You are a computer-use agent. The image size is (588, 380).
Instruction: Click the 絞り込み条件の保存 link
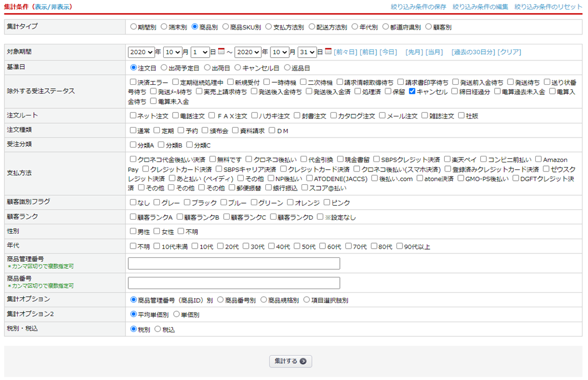tap(418, 7)
